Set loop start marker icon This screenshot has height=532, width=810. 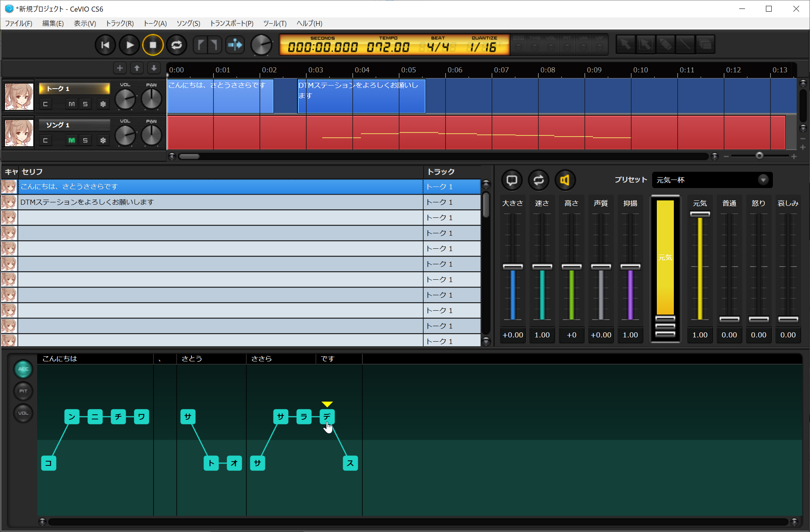click(x=200, y=45)
